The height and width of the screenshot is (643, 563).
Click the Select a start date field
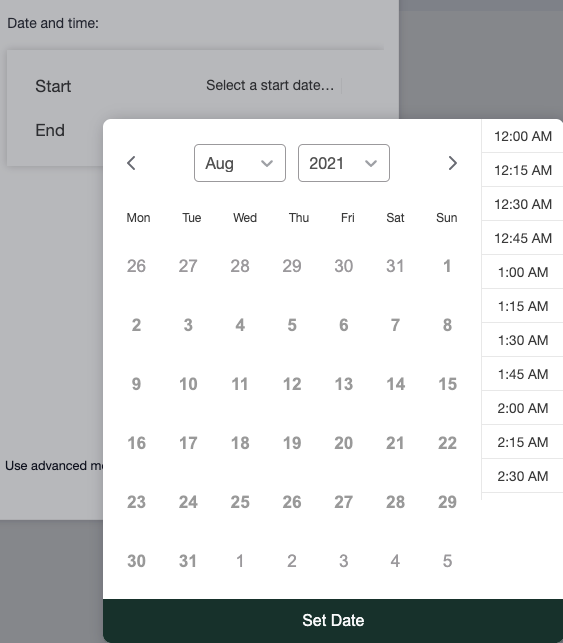click(x=270, y=85)
